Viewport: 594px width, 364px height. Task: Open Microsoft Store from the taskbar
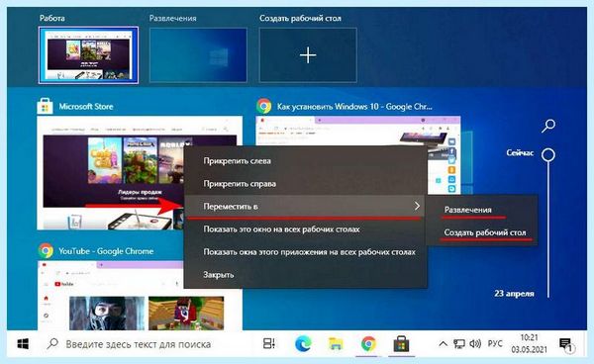[401, 344]
